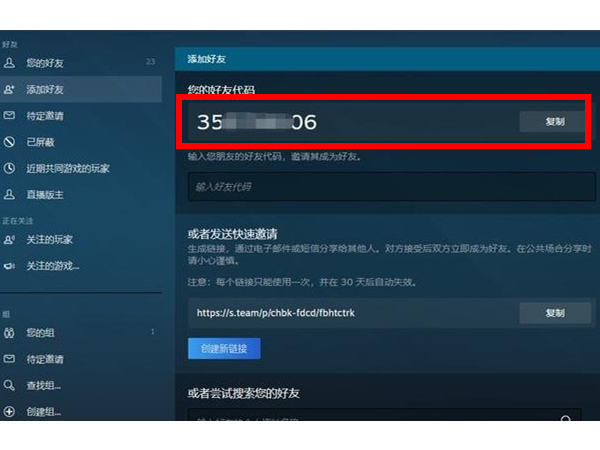
Task: Click the 添加好友 icon in sidebar
Action: coord(10,90)
